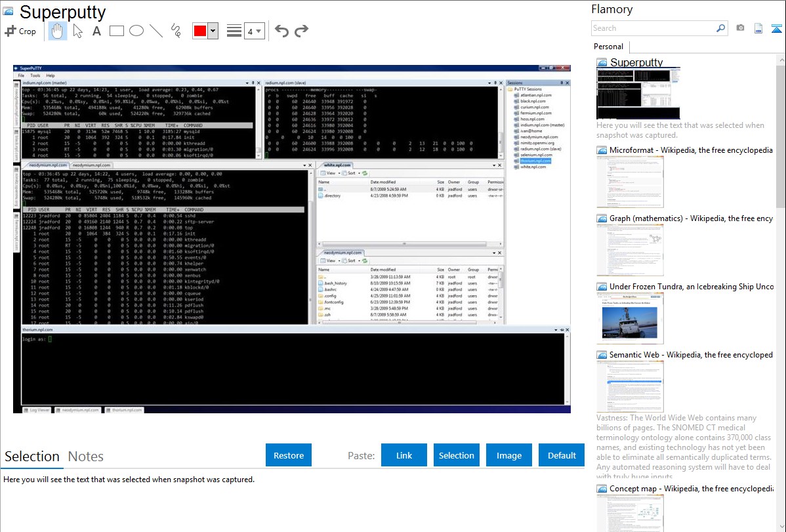Click the Concept map - Wikipedia title
Image resolution: width=786 pixels, height=532 pixels.
[692, 488]
